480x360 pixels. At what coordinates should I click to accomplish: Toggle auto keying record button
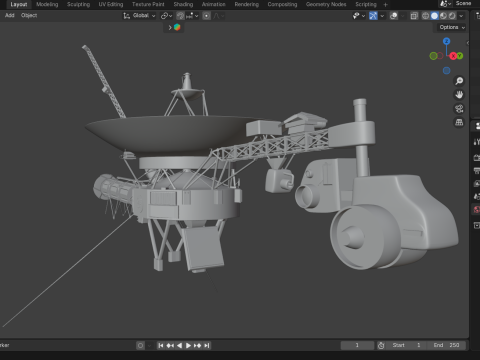[x=140, y=346]
